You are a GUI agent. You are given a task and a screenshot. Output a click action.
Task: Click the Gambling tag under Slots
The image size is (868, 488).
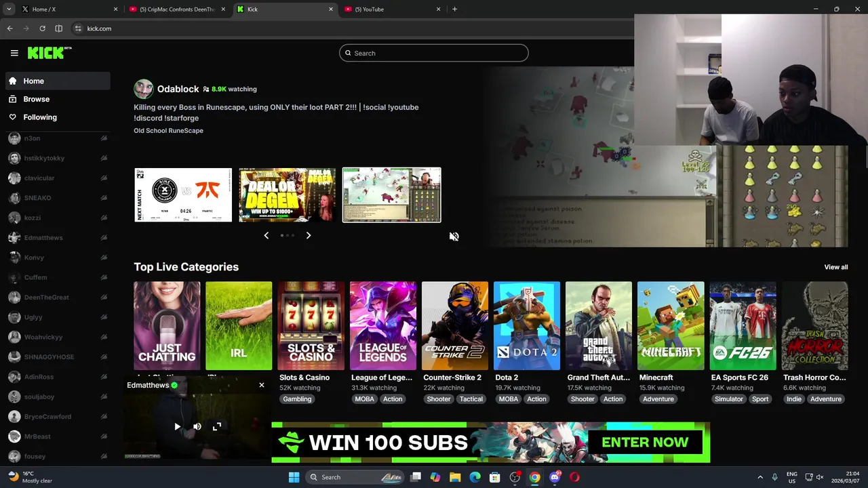pos(297,399)
